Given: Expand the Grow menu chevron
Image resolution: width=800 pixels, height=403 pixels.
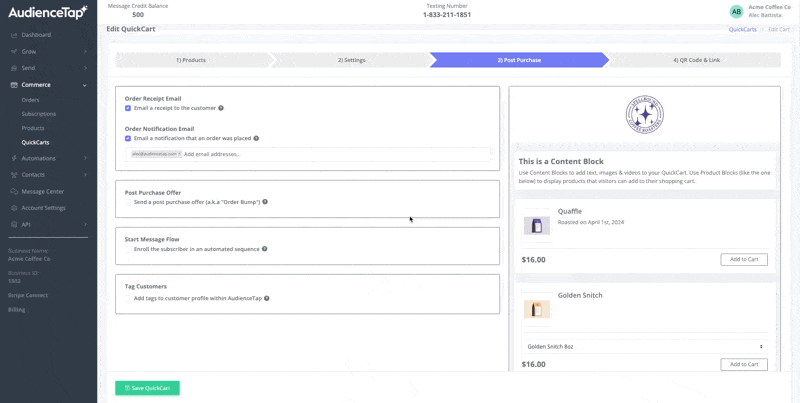Looking at the screenshot, I should [85, 52].
